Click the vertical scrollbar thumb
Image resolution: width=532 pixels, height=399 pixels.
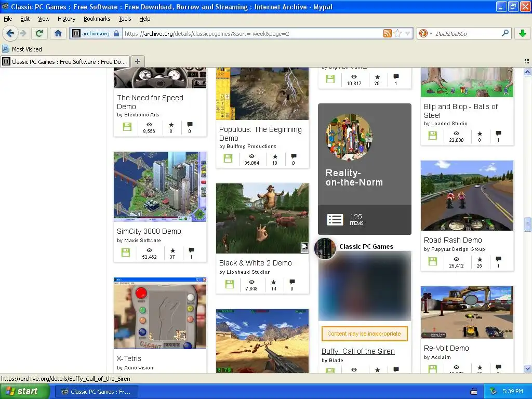click(x=527, y=224)
